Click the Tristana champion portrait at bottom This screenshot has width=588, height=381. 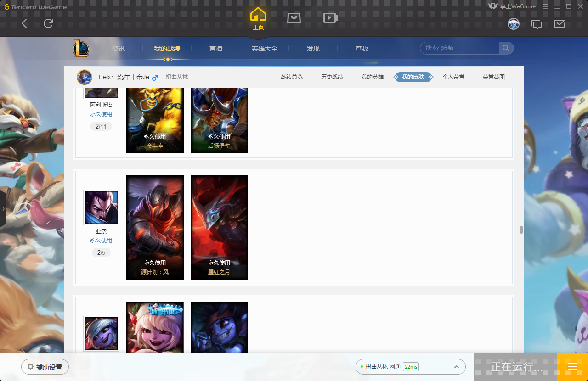101,334
